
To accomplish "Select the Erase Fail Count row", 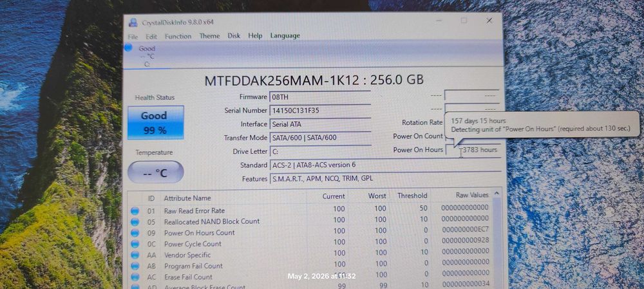I will [x=310, y=276].
